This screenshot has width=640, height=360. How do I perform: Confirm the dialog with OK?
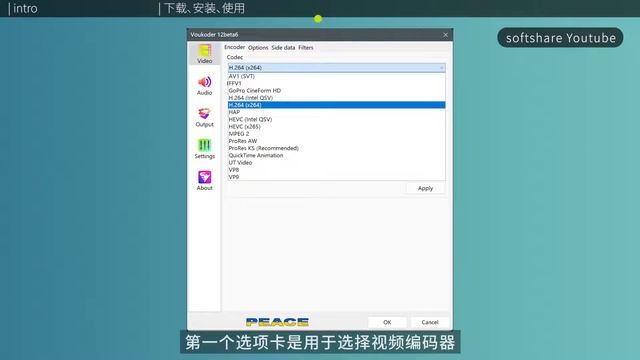click(x=387, y=322)
